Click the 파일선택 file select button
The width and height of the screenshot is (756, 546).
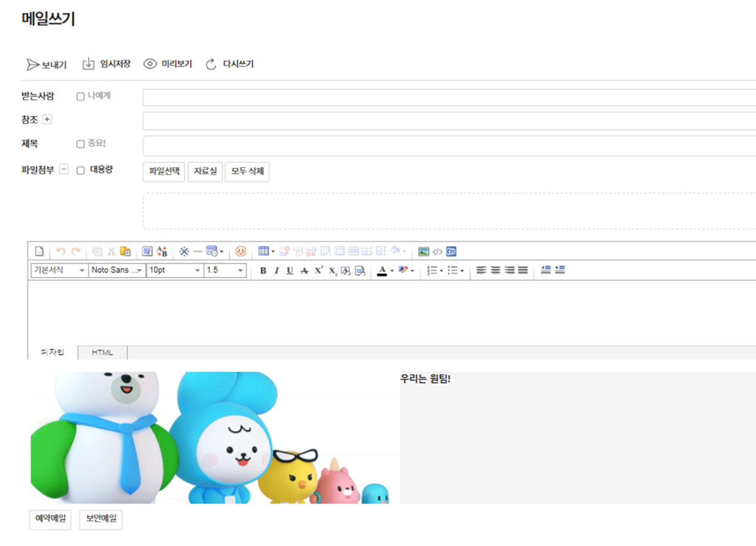click(x=164, y=172)
